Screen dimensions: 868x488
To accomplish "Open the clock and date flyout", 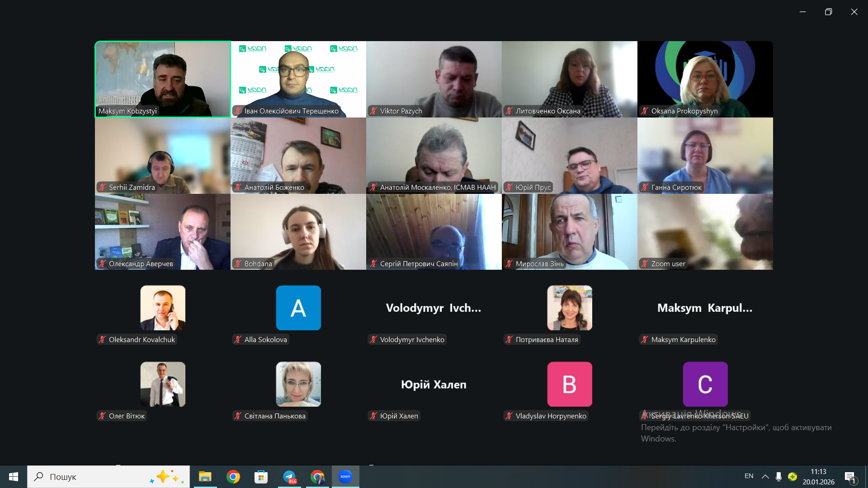I will (818, 477).
